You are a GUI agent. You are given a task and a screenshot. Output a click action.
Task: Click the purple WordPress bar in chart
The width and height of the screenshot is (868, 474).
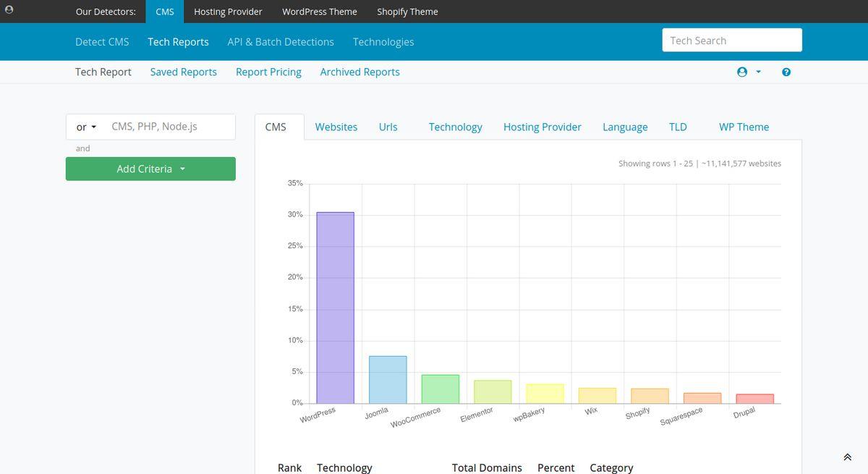[336, 308]
